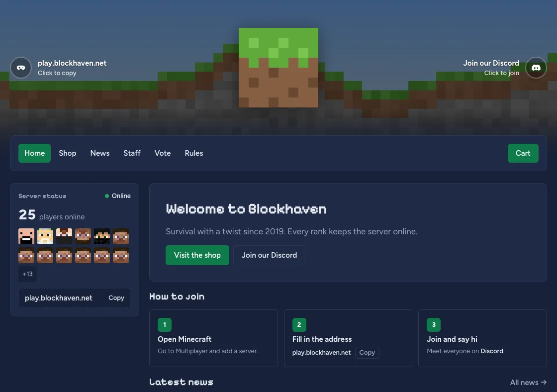Copy the address in step 2 card
The height and width of the screenshot is (392, 557).
coord(367,353)
